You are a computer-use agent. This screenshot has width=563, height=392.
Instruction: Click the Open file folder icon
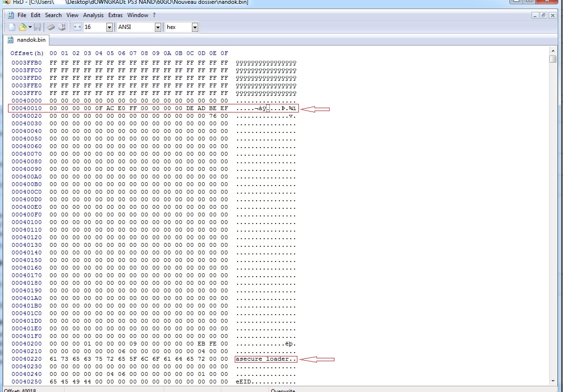(22, 28)
